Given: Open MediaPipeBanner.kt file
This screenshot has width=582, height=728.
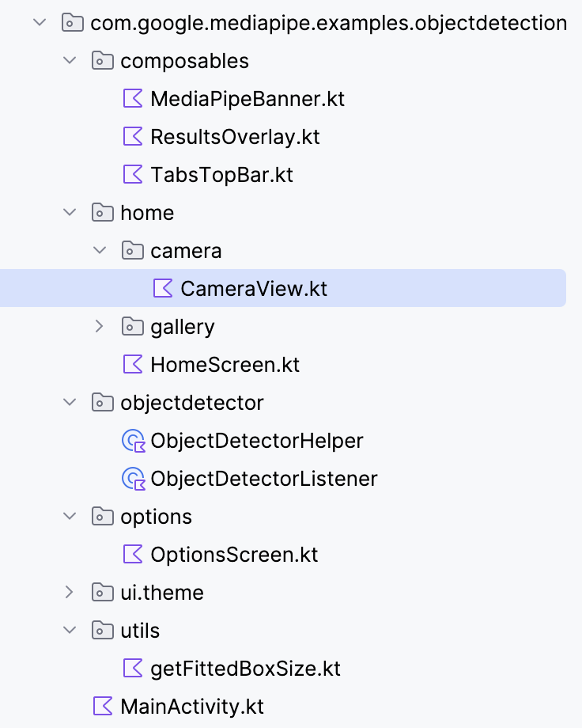Looking at the screenshot, I should (248, 100).
